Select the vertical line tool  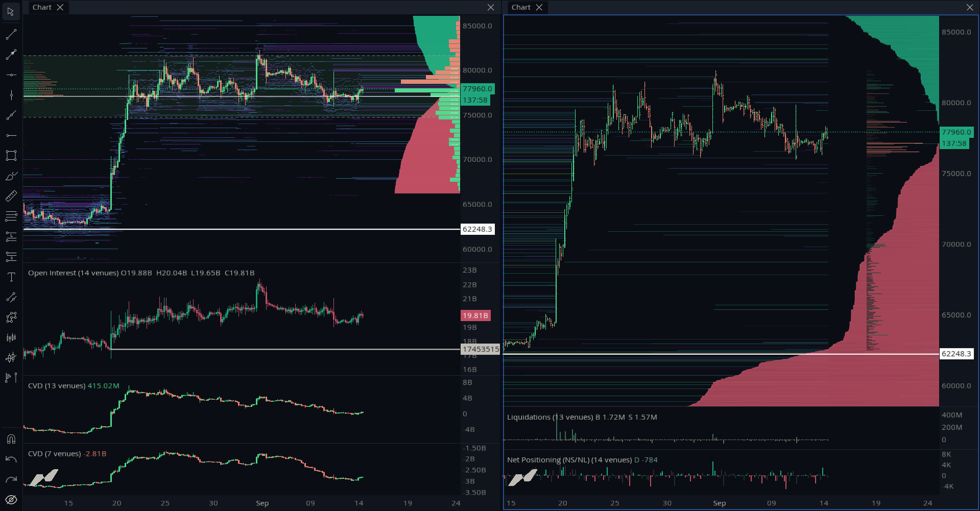point(11,95)
